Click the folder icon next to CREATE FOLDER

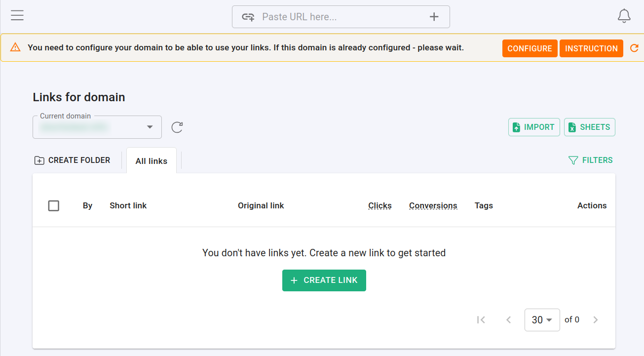coord(39,160)
